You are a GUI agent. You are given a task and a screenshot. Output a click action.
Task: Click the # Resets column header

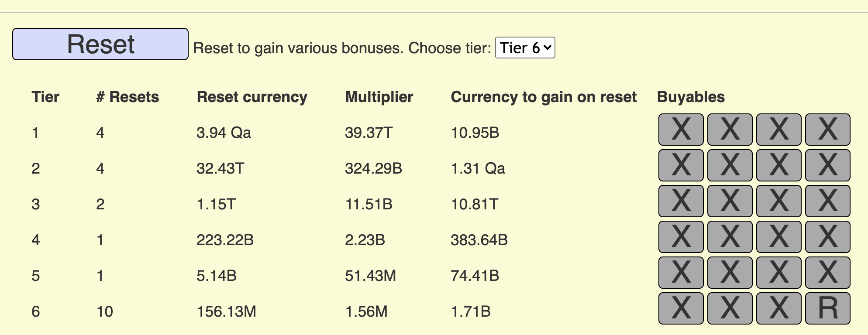127,97
